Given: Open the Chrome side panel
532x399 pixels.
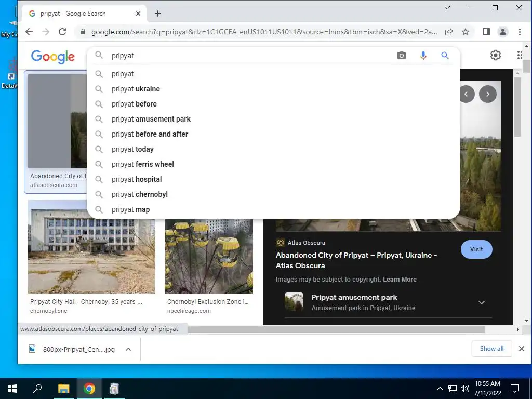Looking at the screenshot, I should point(486,32).
